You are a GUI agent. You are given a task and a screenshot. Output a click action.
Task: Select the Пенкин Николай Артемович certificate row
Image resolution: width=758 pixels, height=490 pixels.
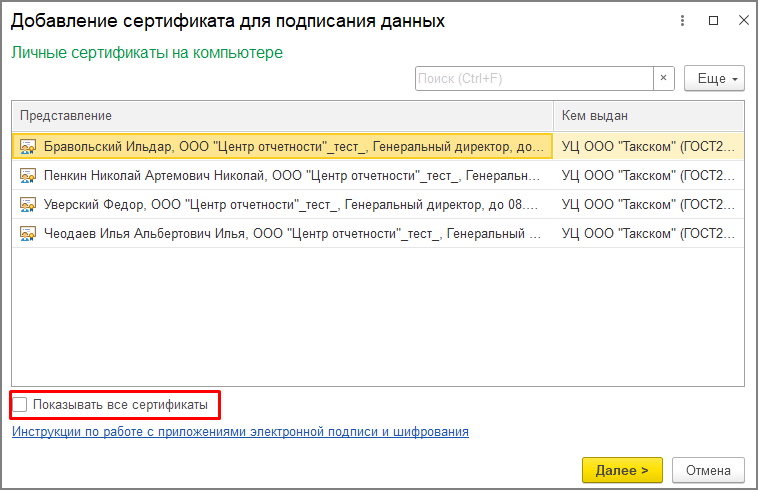[x=378, y=175]
